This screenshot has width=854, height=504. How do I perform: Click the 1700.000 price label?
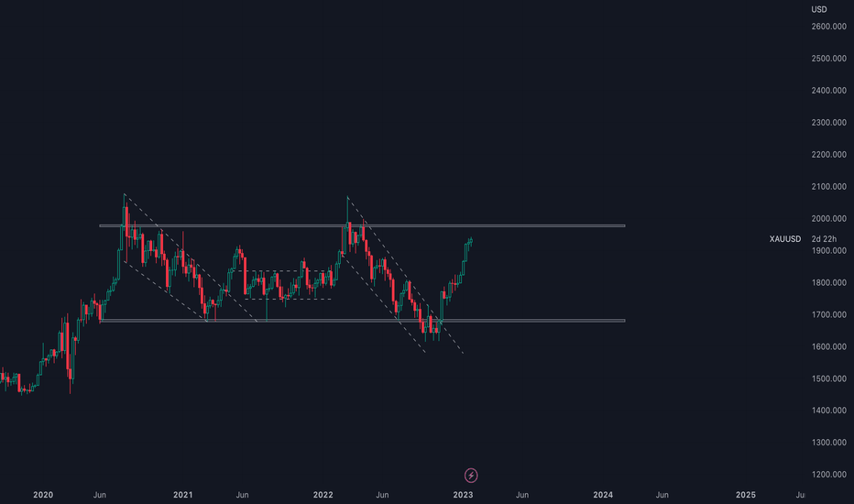(829, 315)
